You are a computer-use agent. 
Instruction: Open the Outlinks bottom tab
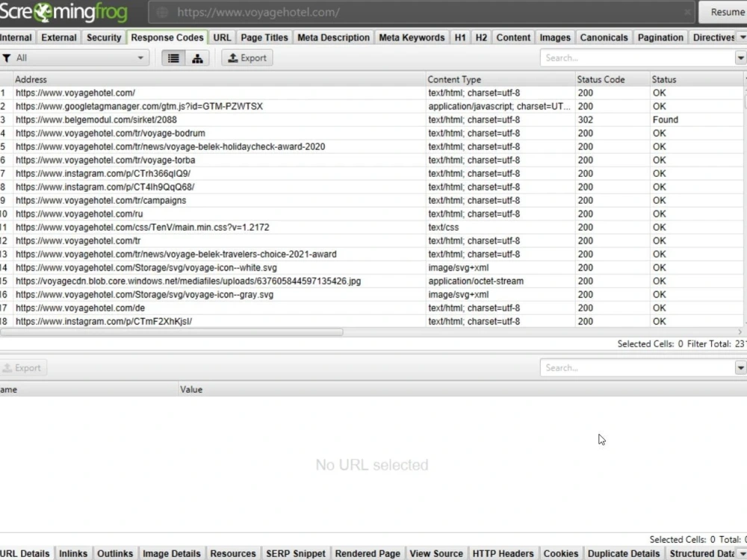tap(115, 553)
